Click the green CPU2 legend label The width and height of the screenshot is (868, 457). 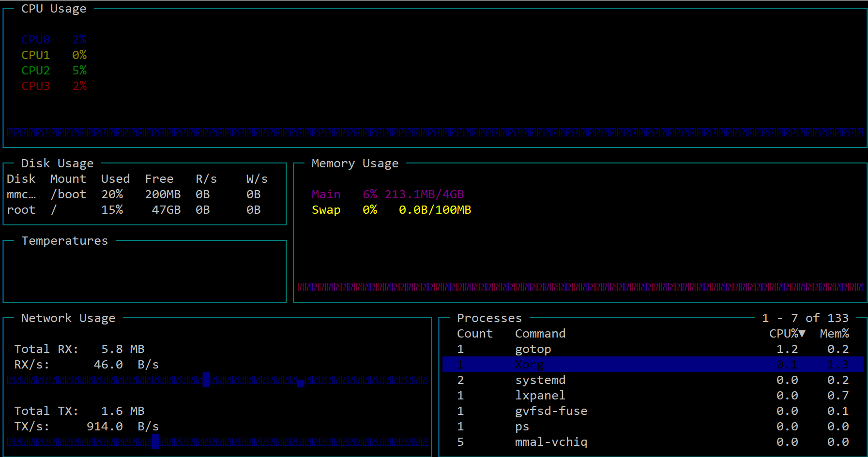[x=35, y=71]
